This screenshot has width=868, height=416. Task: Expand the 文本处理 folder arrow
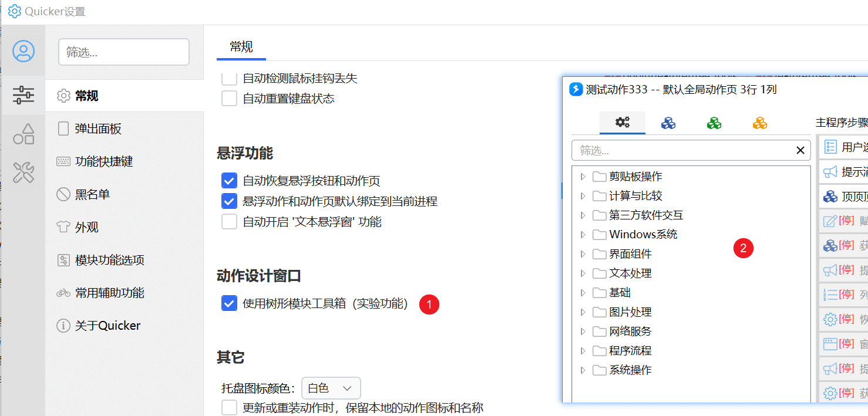click(x=583, y=273)
